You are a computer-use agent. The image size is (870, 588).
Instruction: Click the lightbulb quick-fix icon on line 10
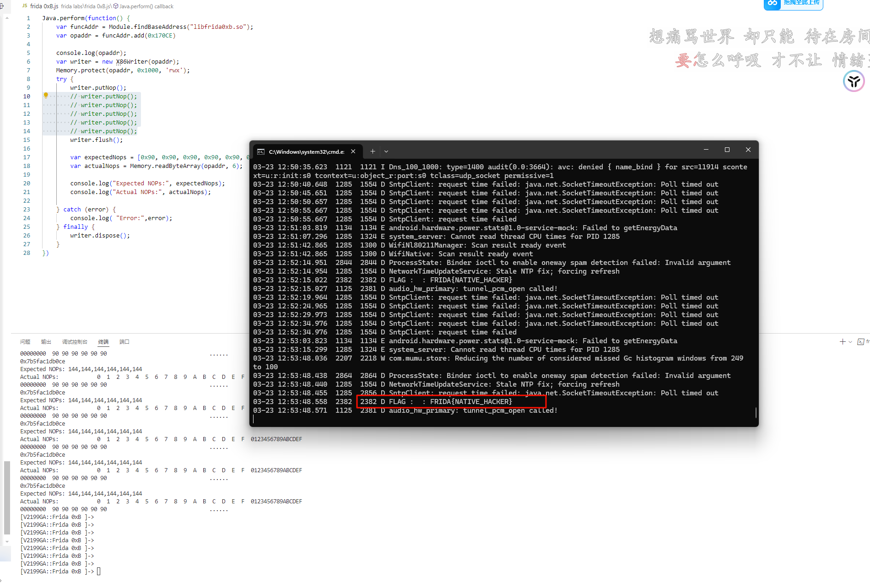click(46, 96)
